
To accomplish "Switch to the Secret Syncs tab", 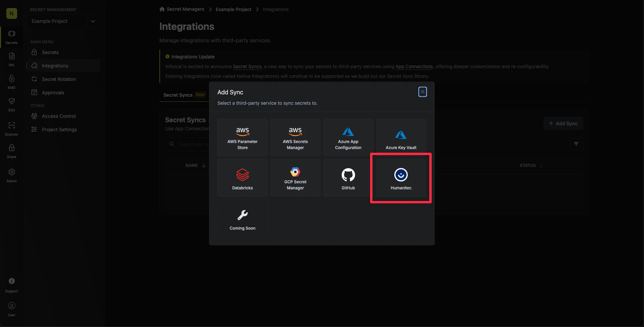I will click(184, 95).
